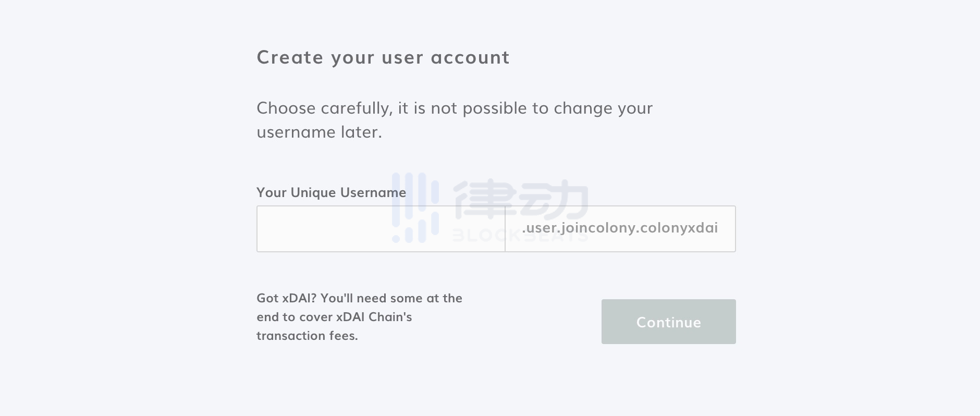The width and height of the screenshot is (980, 416).
Task: Click the .user.joincolony.colonyxdai domain suffix
Action: 620,228
